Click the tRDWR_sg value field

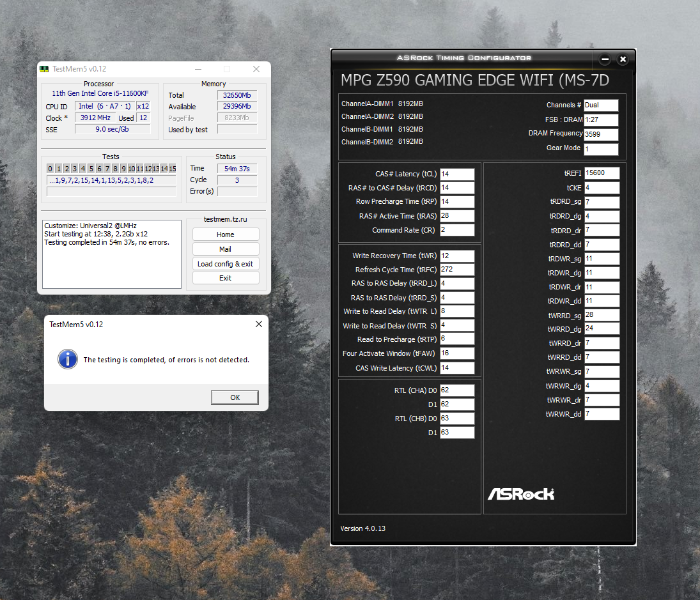[602, 259]
